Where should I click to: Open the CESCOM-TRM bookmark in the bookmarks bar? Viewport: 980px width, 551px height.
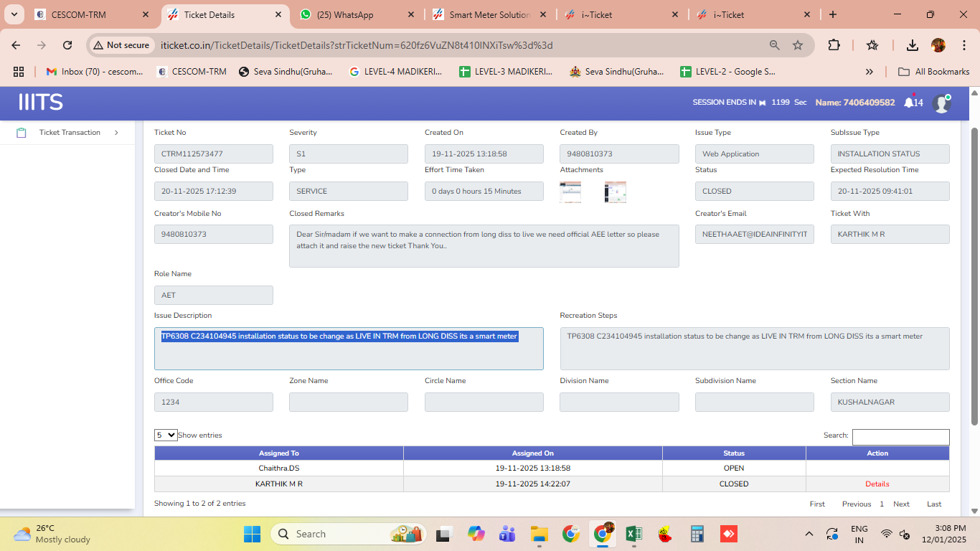pos(192,72)
